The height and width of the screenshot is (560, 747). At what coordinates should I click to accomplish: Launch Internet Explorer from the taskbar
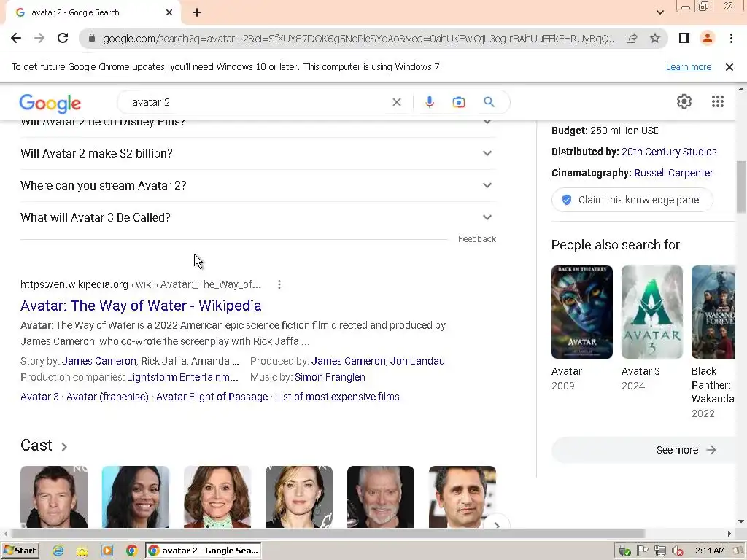(58, 551)
